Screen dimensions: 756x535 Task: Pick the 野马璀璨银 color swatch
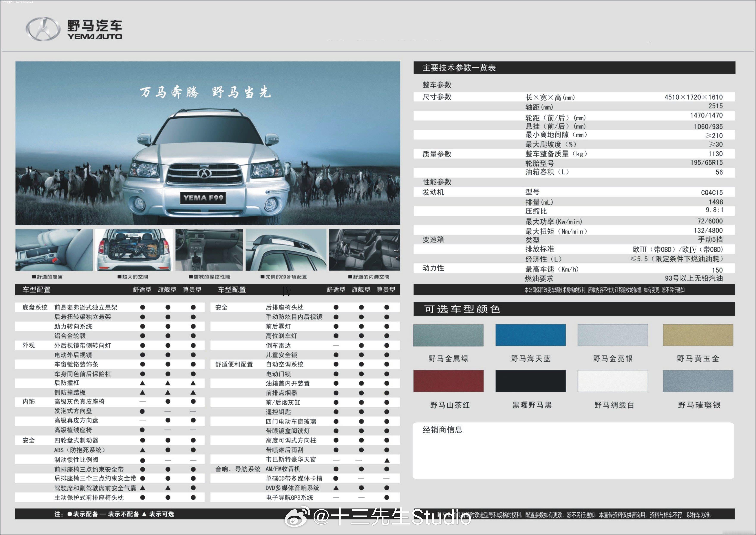(698, 381)
